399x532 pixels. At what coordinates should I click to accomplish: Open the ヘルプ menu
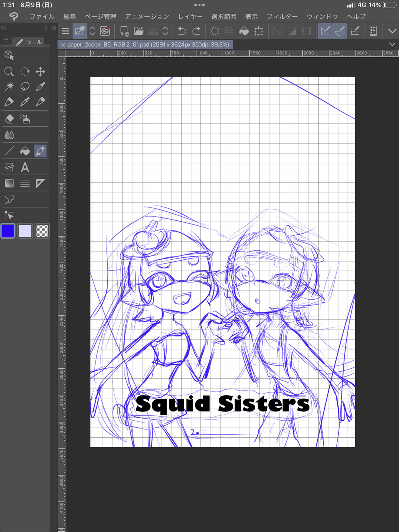coord(356,16)
